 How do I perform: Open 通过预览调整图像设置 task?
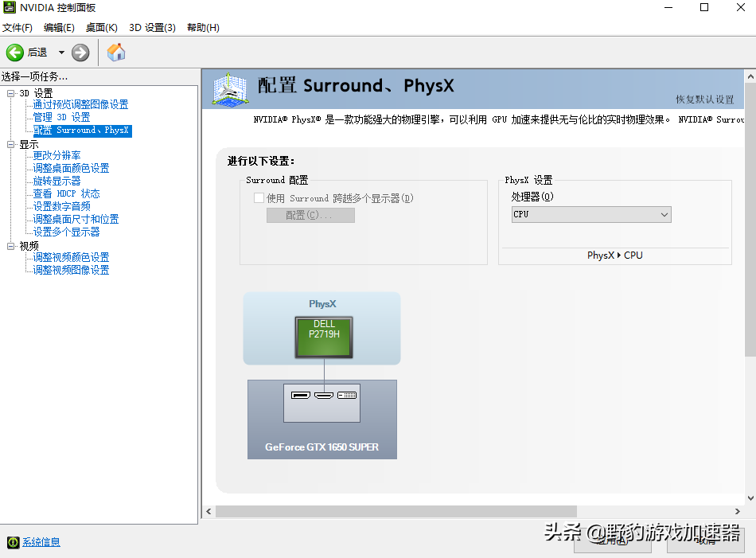pos(80,104)
